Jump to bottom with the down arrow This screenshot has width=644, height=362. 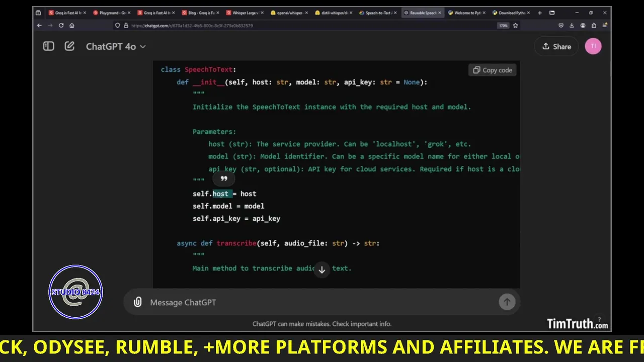pyautogui.click(x=322, y=270)
